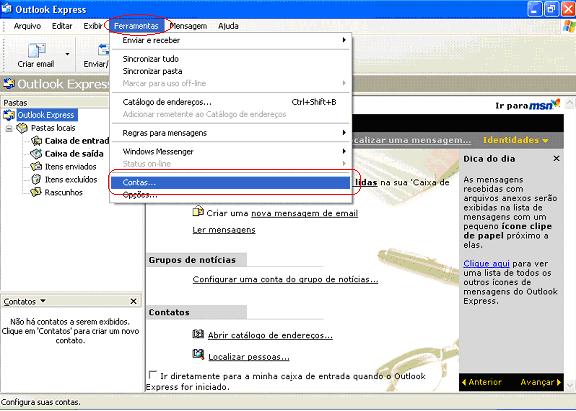Expand the Windows Messenger submenu

[231, 151]
